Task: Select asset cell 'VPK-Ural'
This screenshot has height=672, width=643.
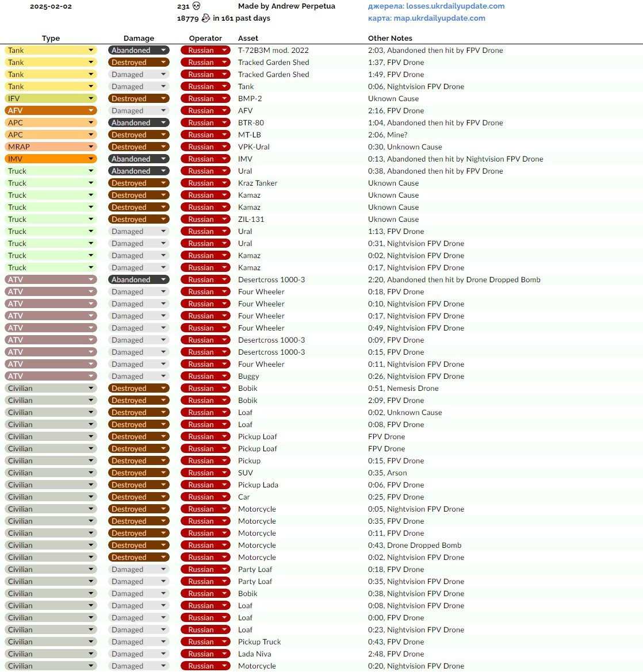Action: (254, 147)
